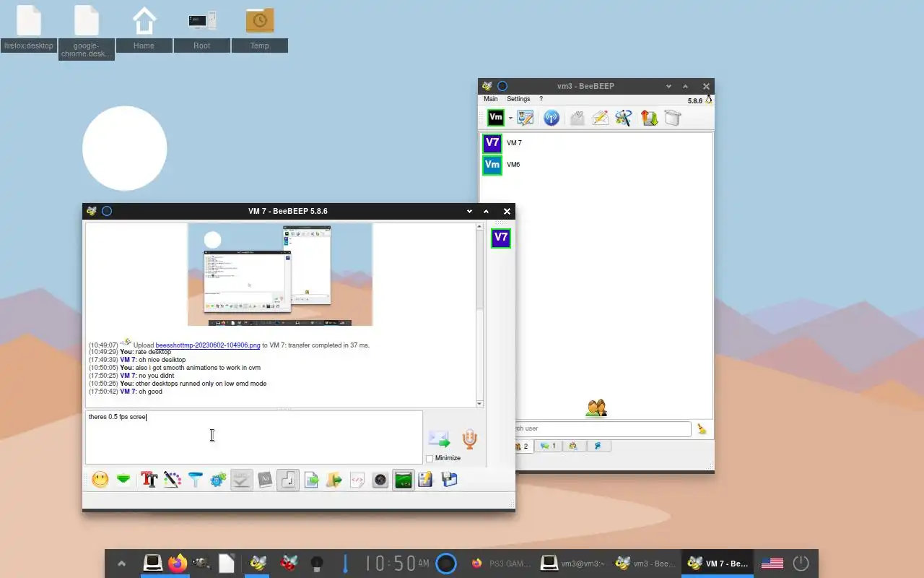Click the Vm user status icon
The width and height of the screenshot is (924, 578).
click(495, 118)
